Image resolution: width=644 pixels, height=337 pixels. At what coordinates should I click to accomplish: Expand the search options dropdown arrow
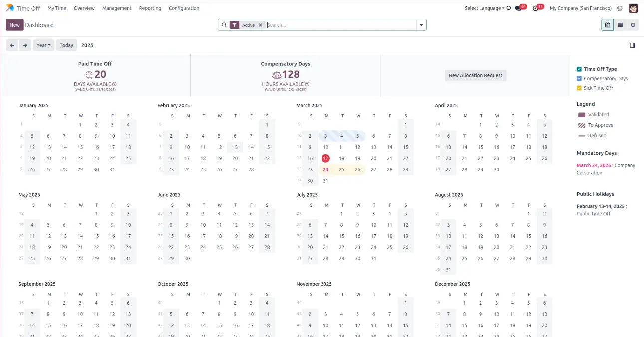421,25
